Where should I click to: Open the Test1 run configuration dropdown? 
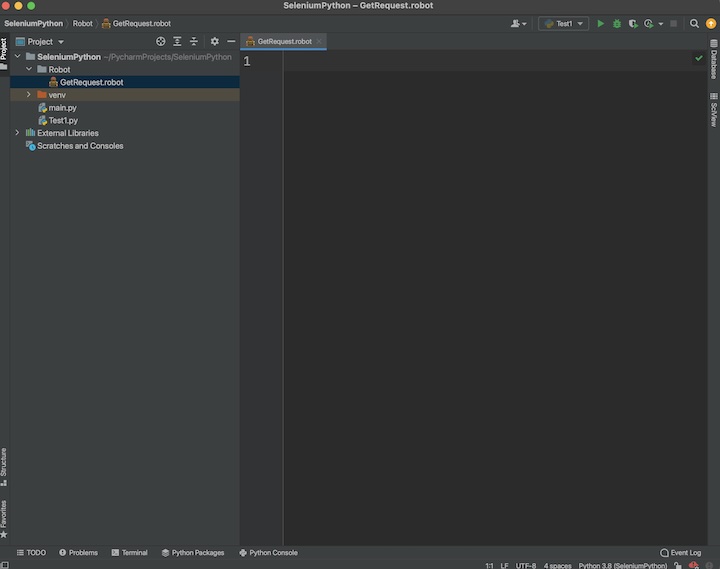[x=563, y=23]
